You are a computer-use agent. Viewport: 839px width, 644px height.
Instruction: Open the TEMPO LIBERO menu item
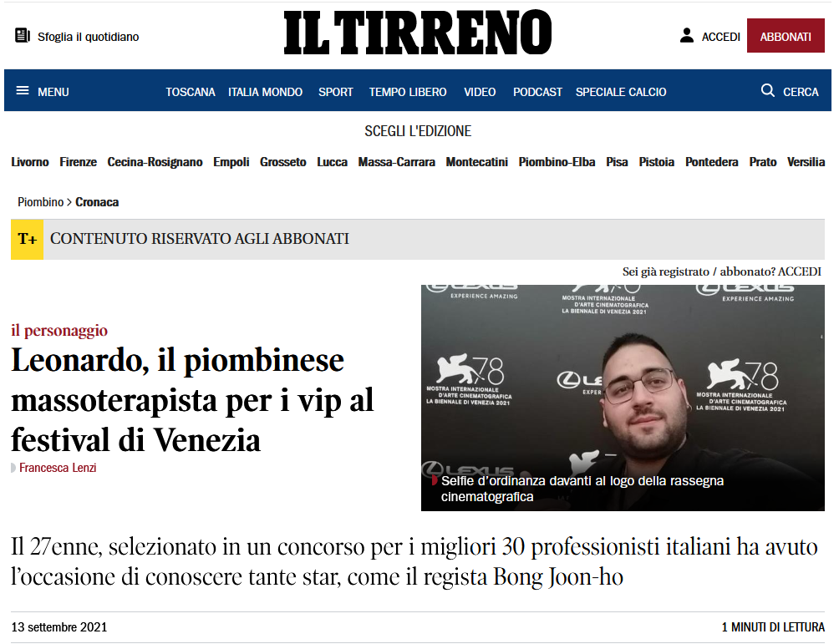[408, 92]
